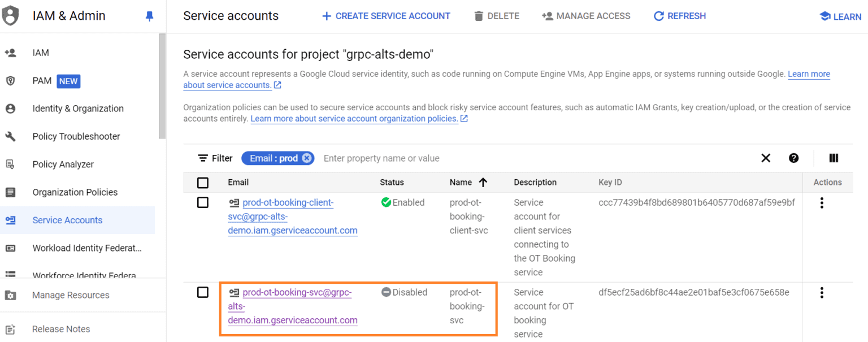The width and height of the screenshot is (868, 342).
Task: Open Organization Policies in sidebar
Action: 75,192
